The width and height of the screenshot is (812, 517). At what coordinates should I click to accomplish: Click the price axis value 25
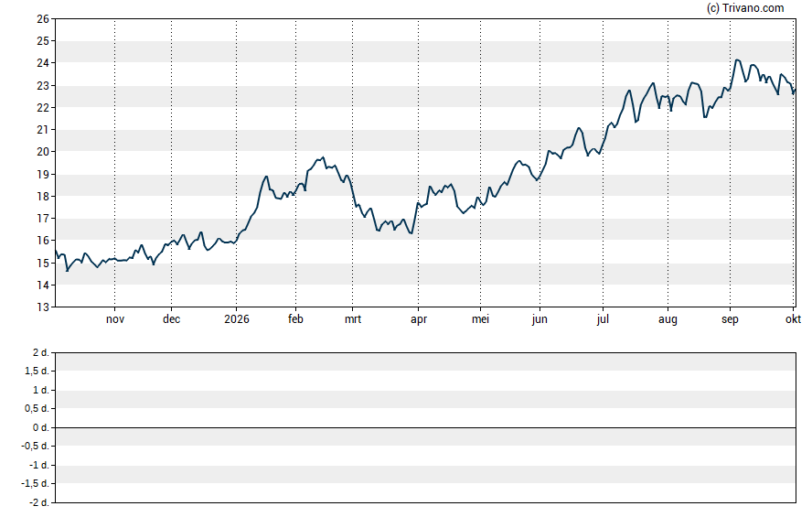coord(43,41)
